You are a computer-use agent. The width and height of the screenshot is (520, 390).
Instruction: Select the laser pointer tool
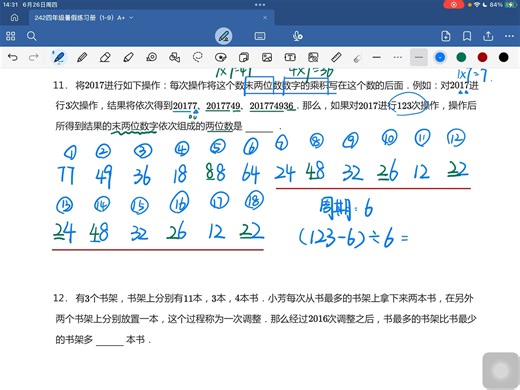tap(221, 57)
